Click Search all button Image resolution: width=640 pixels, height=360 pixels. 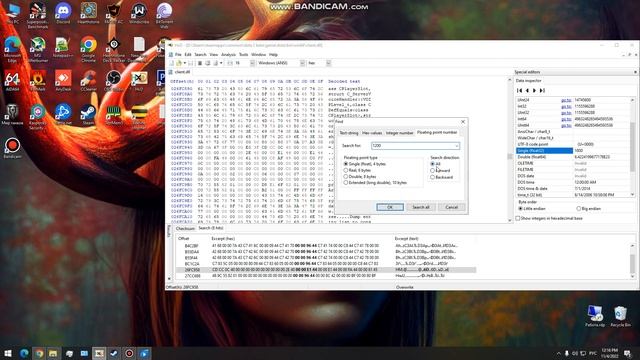point(421,207)
